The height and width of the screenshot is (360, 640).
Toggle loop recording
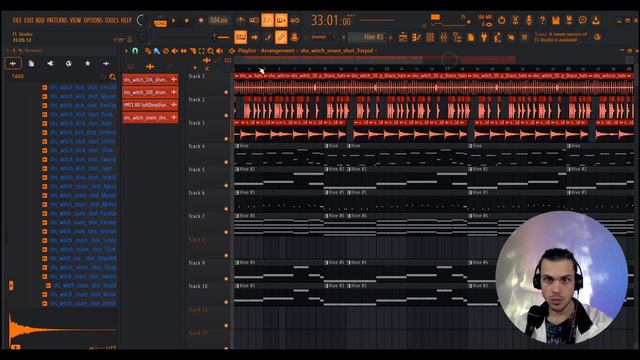click(x=295, y=20)
